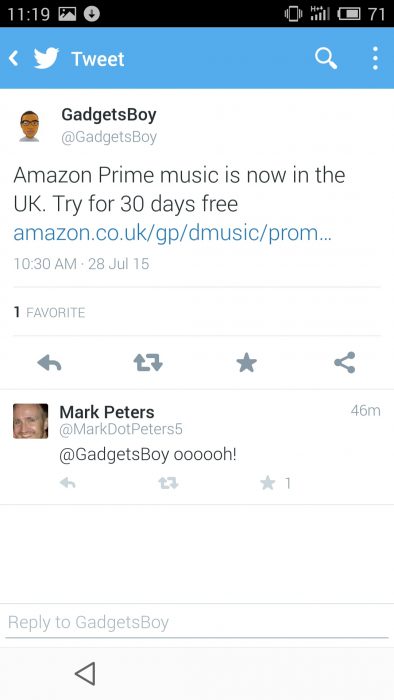The width and height of the screenshot is (394, 700).
Task: Tap the @GadgetsBoy mention in the reply text
Action: [x=114, y=455]
